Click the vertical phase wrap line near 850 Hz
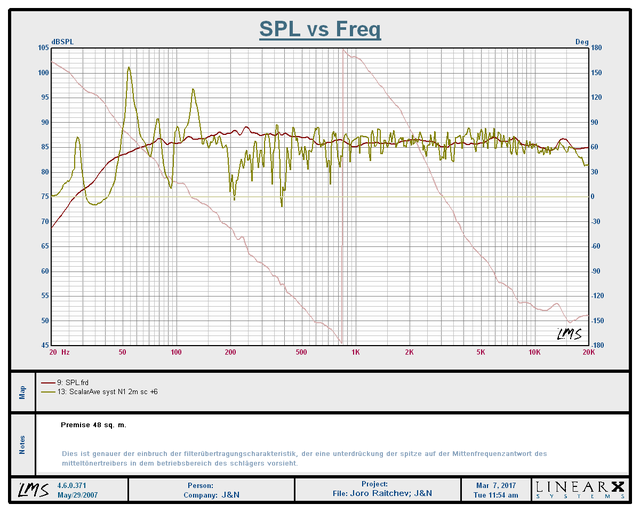The width and height of the screenshot is (640, 512). [x=342, y=196]
